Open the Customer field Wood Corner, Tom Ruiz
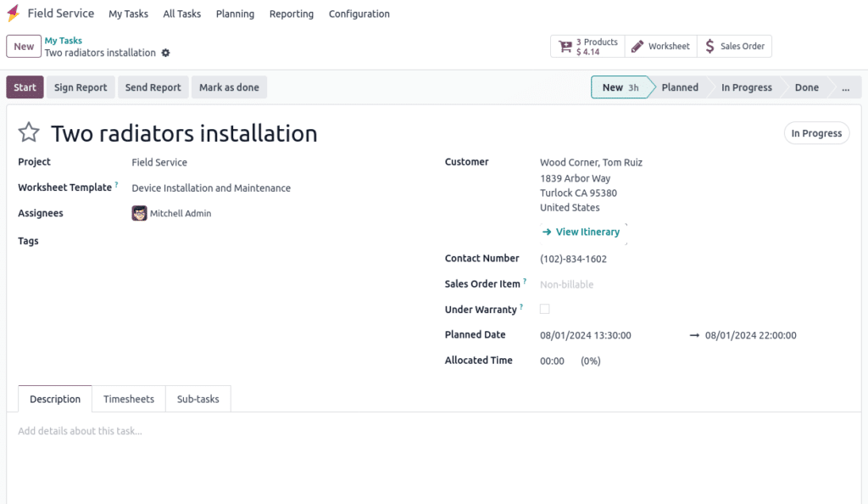Screen dimensions: 868x504 [591, 162]
